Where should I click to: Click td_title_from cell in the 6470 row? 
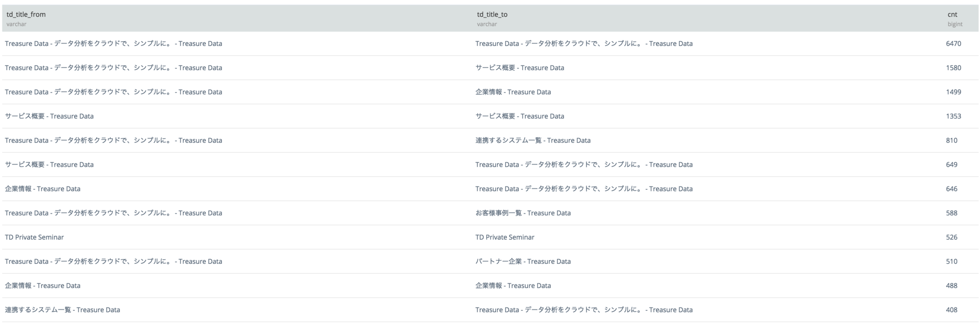[x=113, y=44]
